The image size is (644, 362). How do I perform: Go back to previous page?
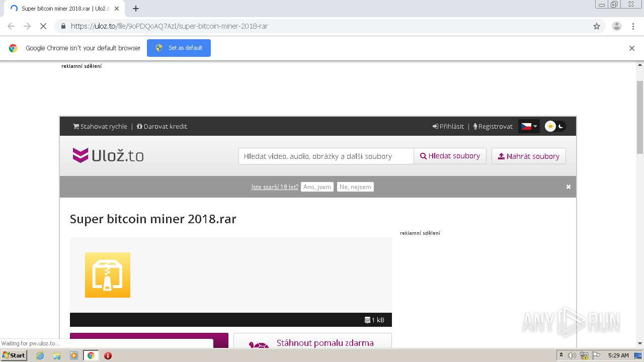tap(11, 26)
